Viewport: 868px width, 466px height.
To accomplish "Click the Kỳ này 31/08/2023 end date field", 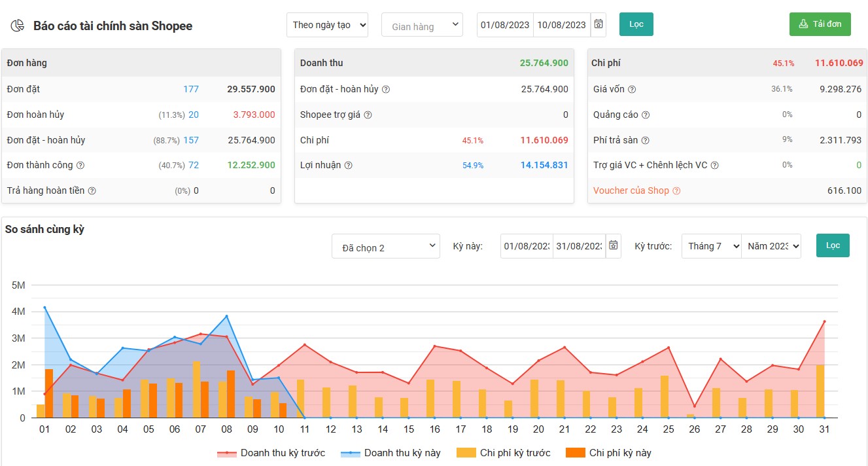I will [580, 246].
